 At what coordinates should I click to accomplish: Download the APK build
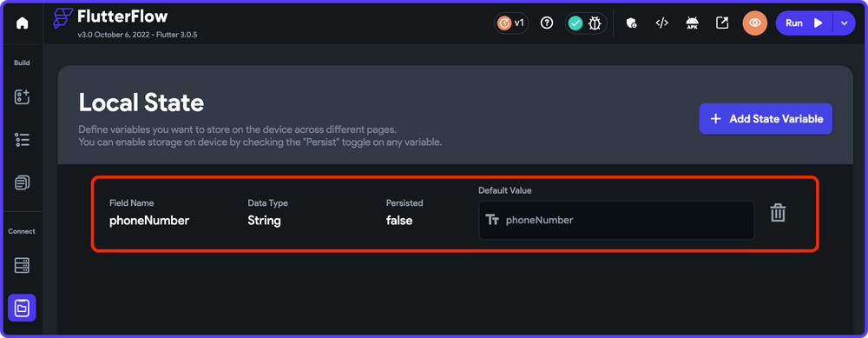(692, 23)
